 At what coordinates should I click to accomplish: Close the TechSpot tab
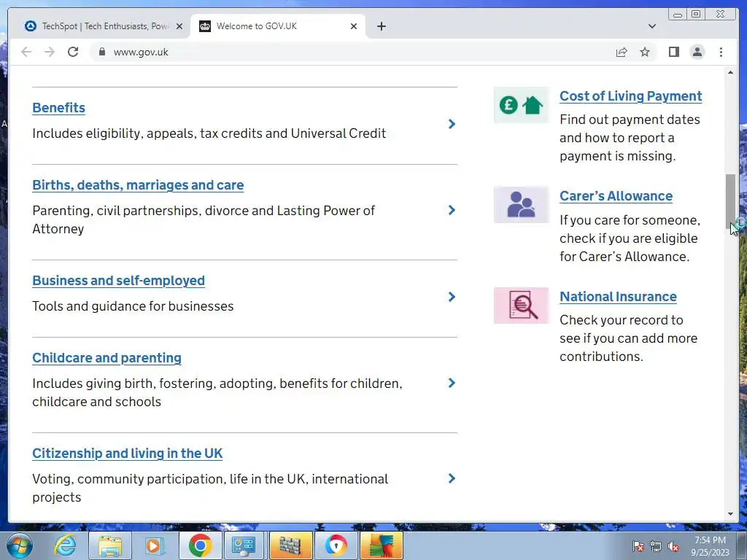179,26
